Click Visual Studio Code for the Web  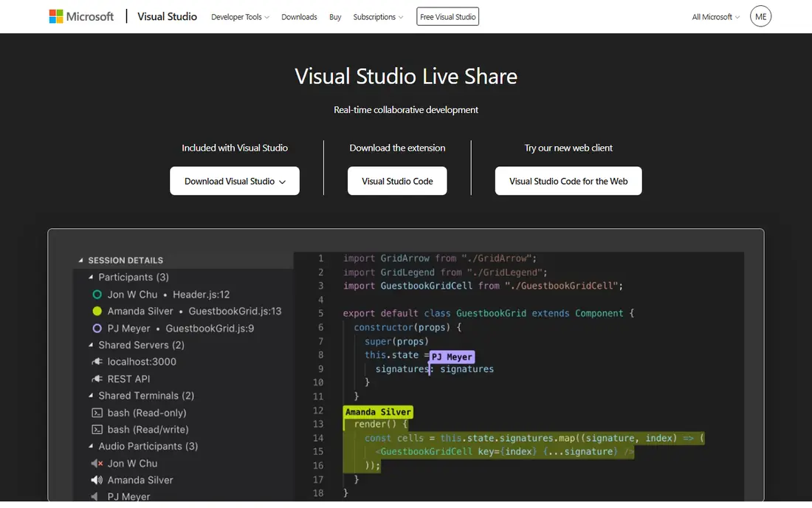click(x=568, y=181)
